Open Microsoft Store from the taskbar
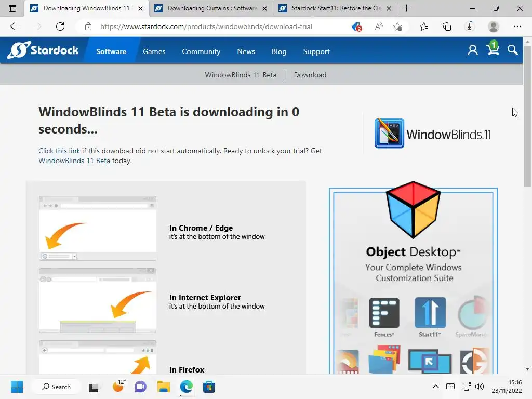This screenshot has width=532, height=399. [209, 387]
